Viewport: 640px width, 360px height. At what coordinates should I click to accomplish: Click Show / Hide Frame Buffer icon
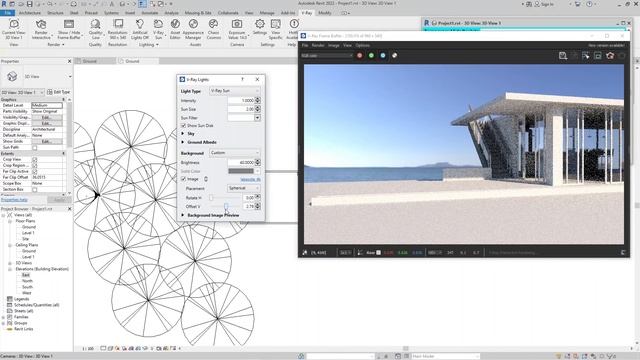point(69,24)
